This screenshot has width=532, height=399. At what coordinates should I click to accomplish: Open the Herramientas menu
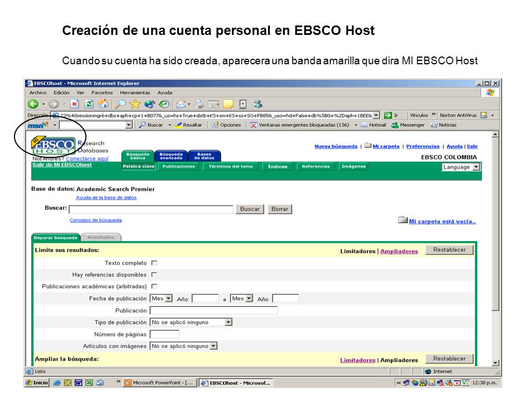tap(135, 93)
